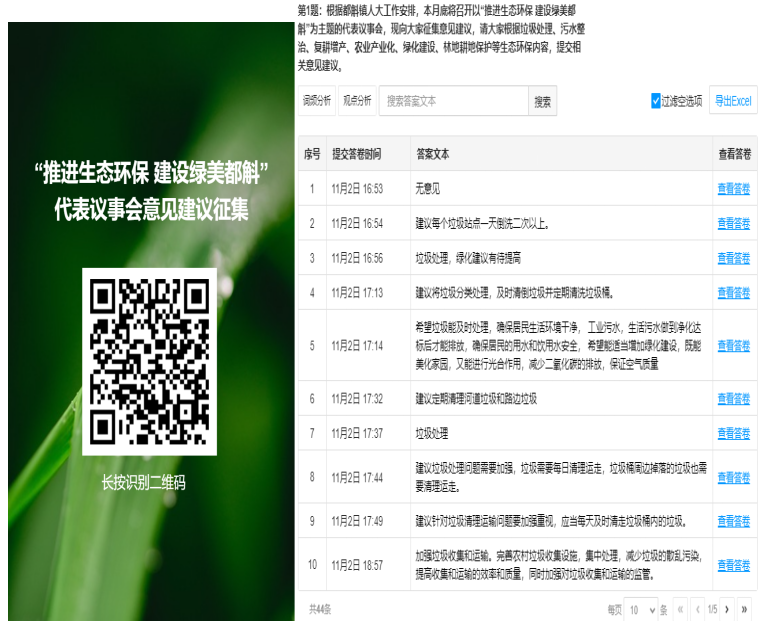The image size is (760, 630).
Task: Select timestamp 11月2日 17:49
Action: (x=357, y=521)
